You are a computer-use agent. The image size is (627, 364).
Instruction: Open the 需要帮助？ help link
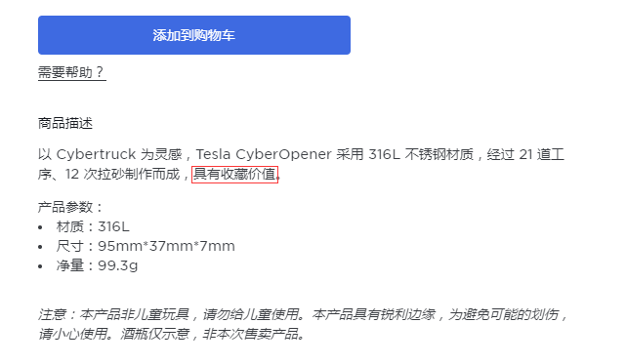tap(72, 72)
